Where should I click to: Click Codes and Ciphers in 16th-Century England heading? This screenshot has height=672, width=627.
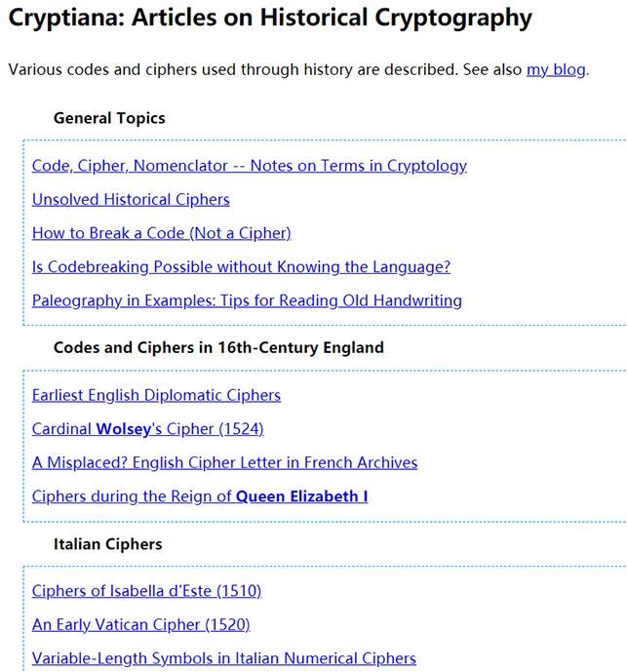[x=218, y=347]
